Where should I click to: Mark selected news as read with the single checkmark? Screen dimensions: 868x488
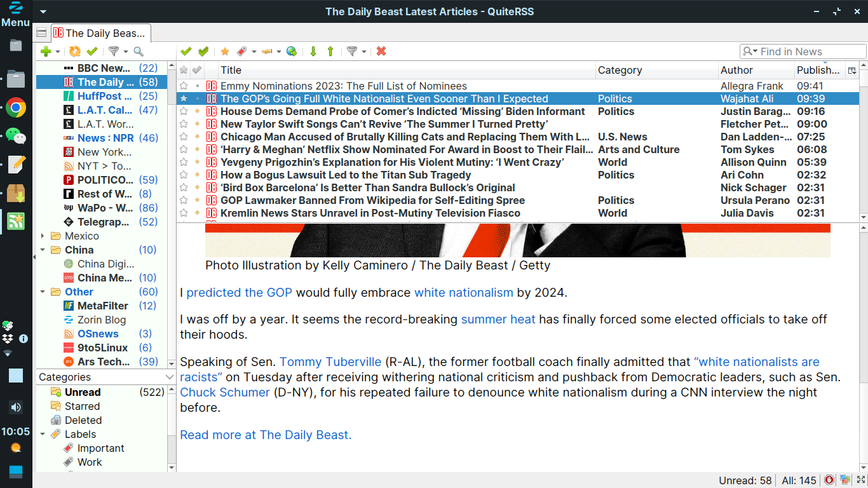point(186,51)
